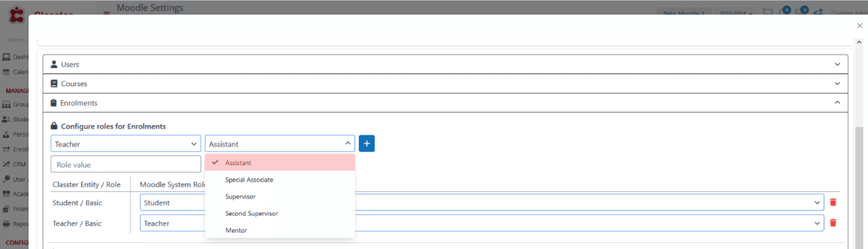The width and height of the screenshot is (868, 249).
Task: Open the Students sidebar icon
Action: click(x=6, y=119)
